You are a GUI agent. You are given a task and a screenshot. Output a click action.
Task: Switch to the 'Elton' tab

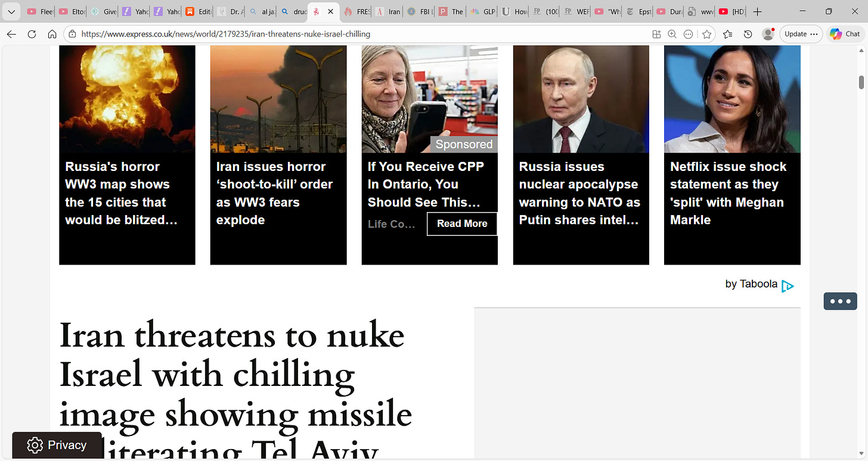(x=72, y=11)
